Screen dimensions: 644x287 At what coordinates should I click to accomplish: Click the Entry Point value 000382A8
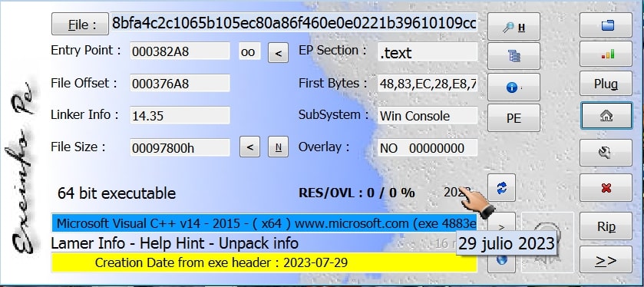(x=180, y=51)
